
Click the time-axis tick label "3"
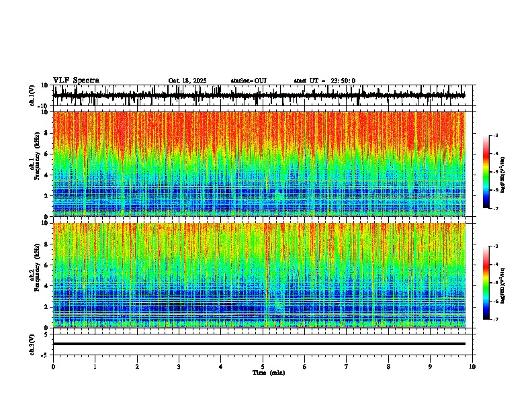(x=179, y=367)
